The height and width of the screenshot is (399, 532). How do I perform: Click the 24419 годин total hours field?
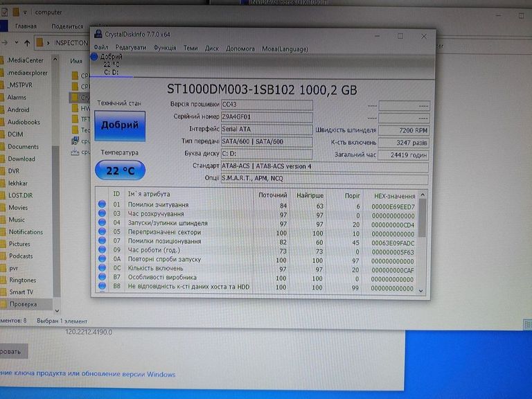click(403, 155)
